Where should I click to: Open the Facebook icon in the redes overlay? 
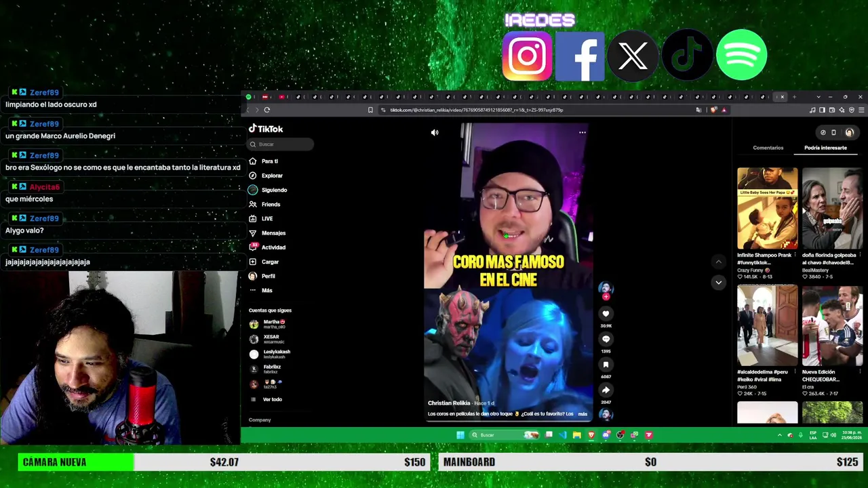point(580,56)
